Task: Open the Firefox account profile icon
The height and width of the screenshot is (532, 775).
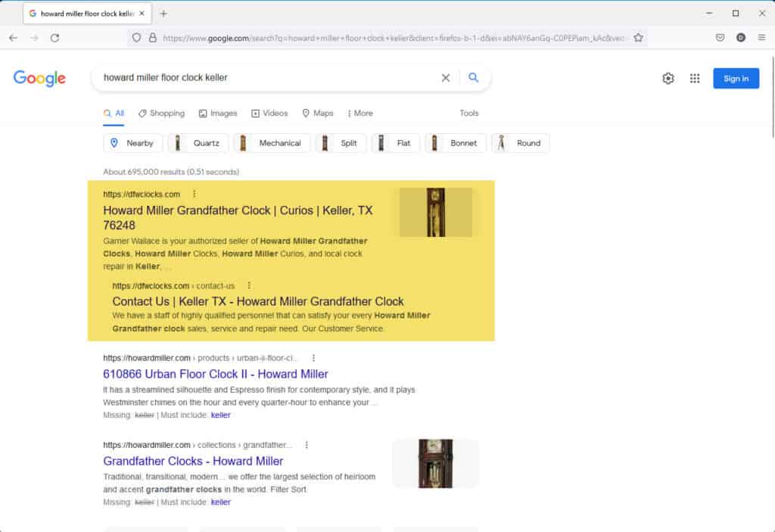Action: [x=740, y=38]
